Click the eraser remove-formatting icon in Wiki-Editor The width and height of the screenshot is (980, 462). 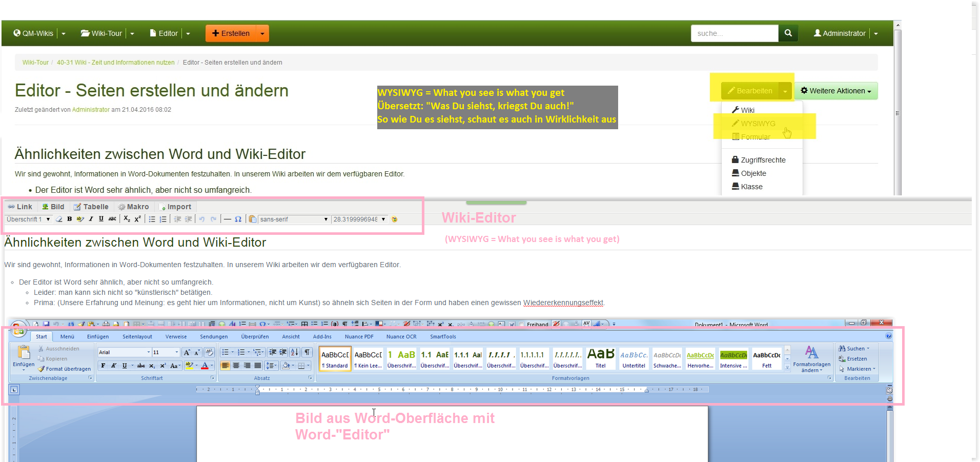click(59, 219)
